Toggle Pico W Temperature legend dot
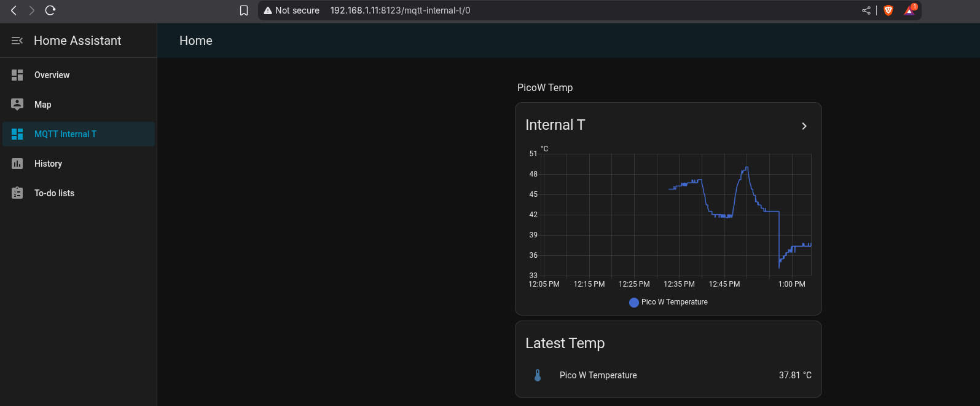The height and width of the screenshot is (406, 980). (x=634, y=302)
